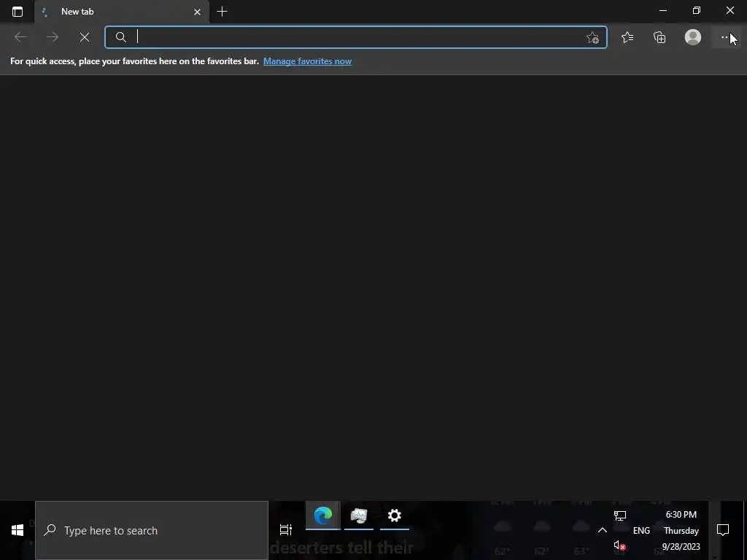The height and width of the screenshot is (560, 747).
Task: Click the Type here to search box
Action: [x=152, y=531]
